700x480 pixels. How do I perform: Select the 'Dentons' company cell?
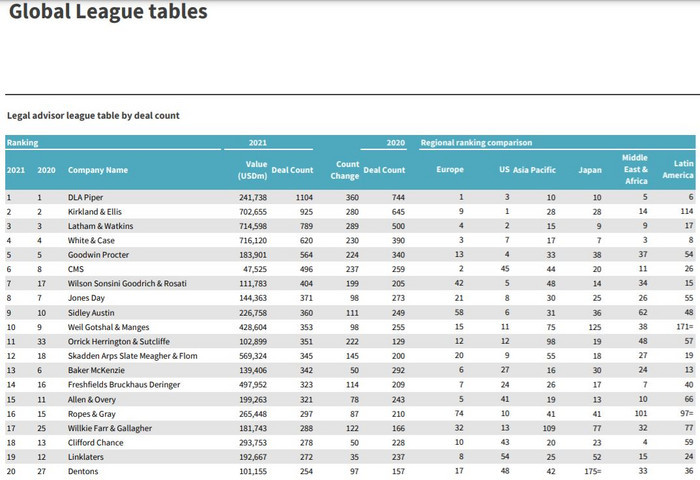83,471
